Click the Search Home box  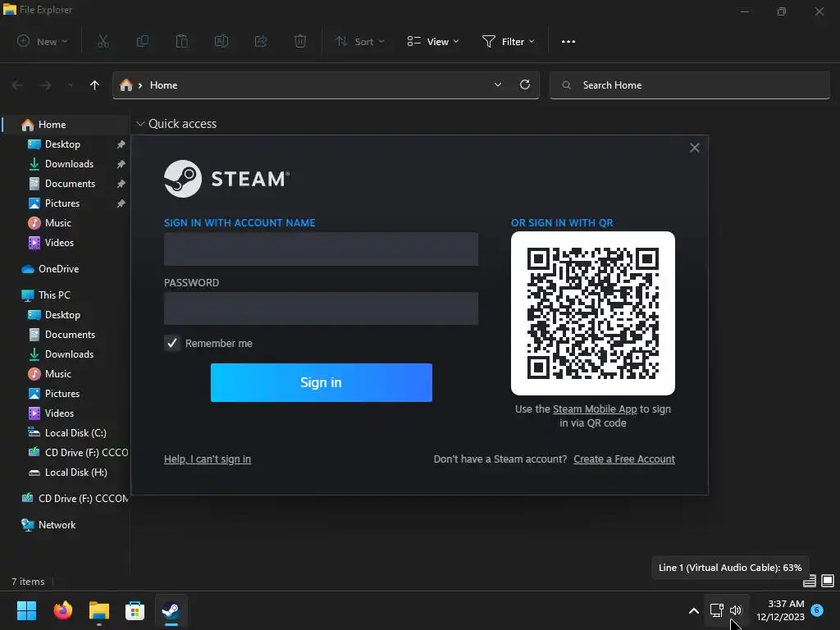click(689, 85)
